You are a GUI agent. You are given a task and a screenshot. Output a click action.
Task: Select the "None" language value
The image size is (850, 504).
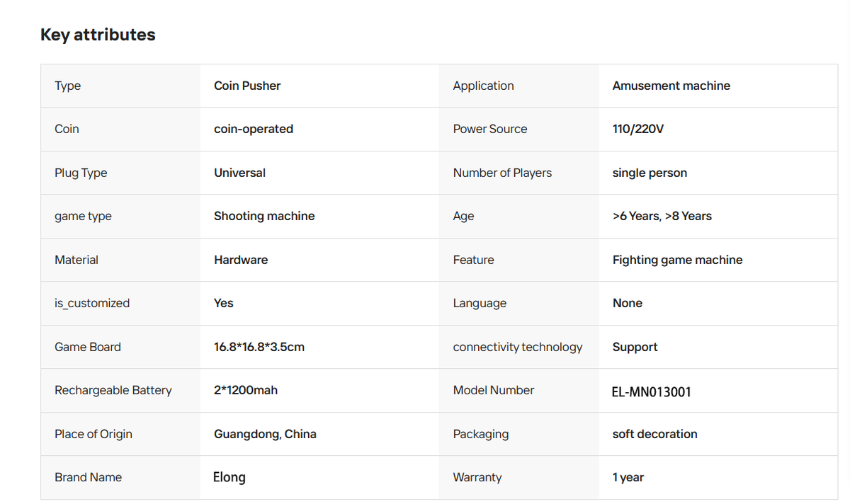(x=628, y=303)
